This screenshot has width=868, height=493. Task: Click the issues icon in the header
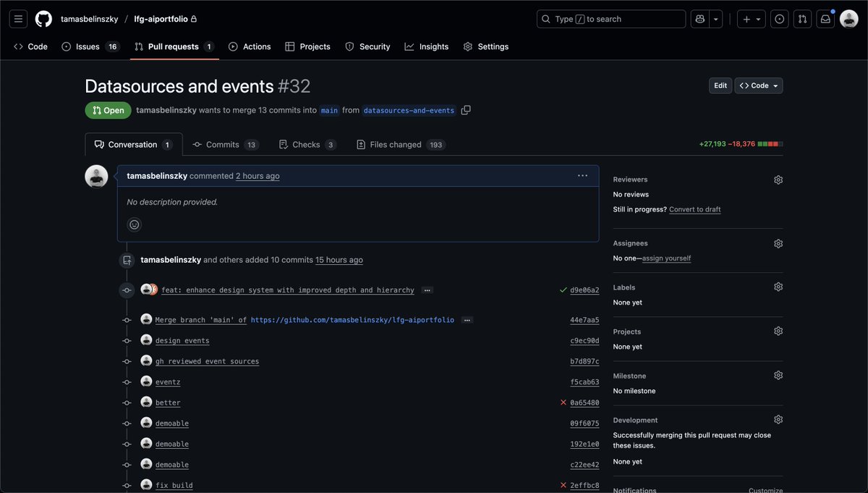[779, 18]
